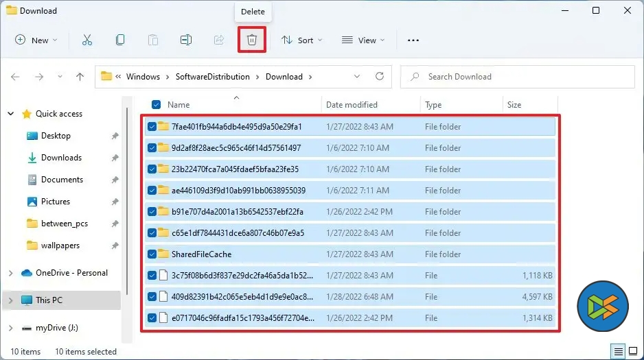The width and height of the screenshot is (644, 360).
Task: Uncheck the SharedFileCache folder checkbox
Action: [x=152, y=254]
